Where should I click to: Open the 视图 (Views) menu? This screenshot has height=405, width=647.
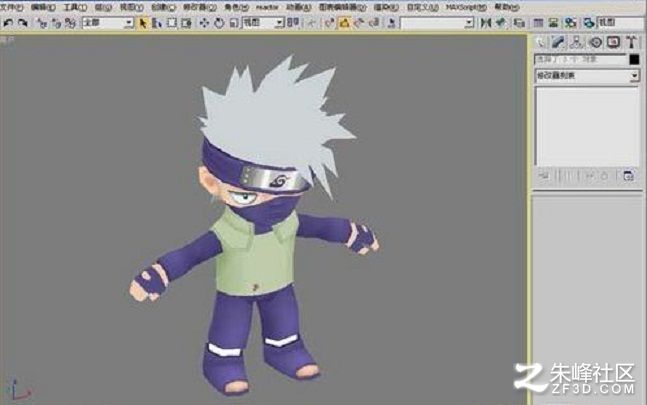click(131, 7)
